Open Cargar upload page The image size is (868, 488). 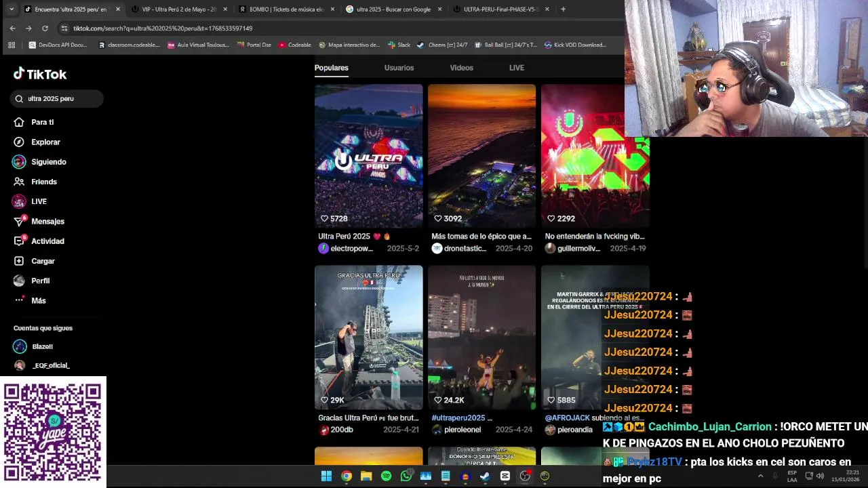tap(34, 261)
